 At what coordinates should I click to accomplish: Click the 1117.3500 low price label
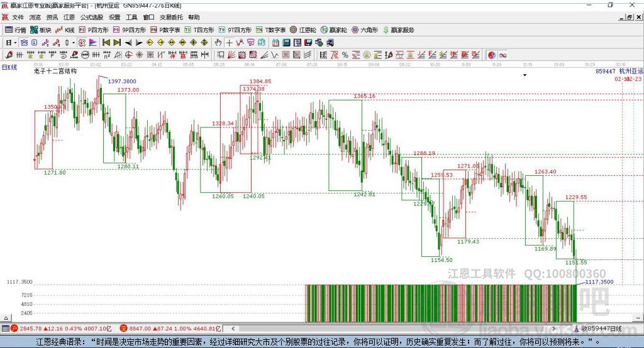[x=599, y=282]
